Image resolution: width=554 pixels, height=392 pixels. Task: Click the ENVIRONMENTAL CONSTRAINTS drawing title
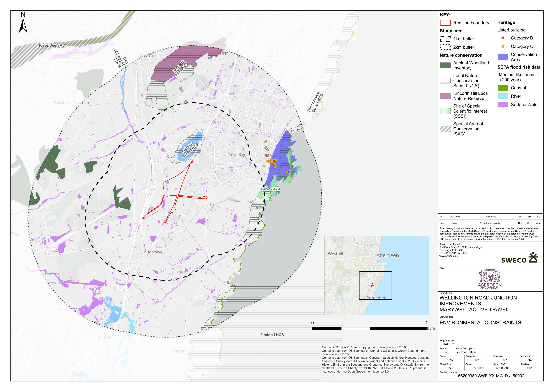(x=480, y=322)
